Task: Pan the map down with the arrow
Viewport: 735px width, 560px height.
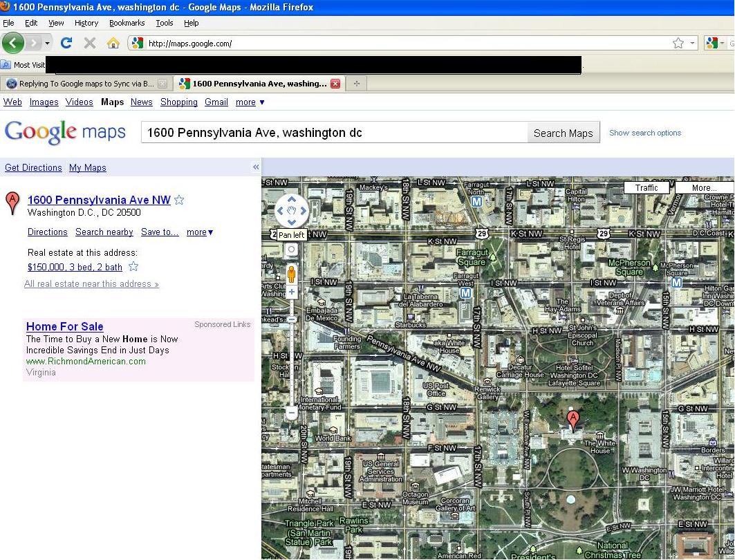Action: coord(292,222)
